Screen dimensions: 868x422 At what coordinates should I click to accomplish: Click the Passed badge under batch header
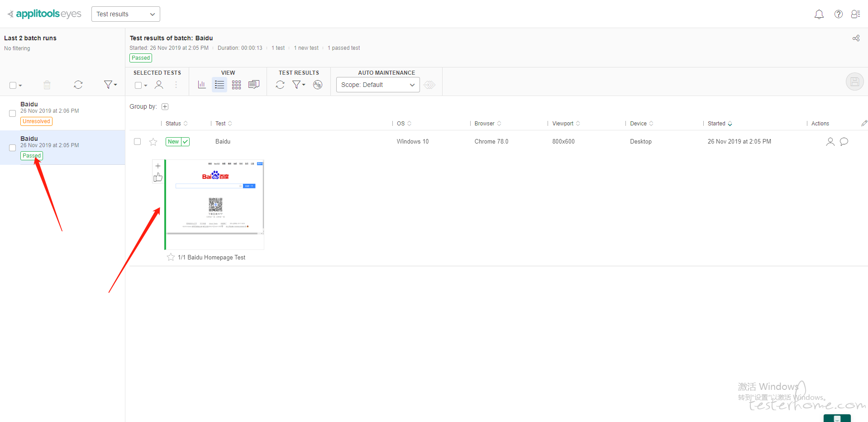[141, 58]
